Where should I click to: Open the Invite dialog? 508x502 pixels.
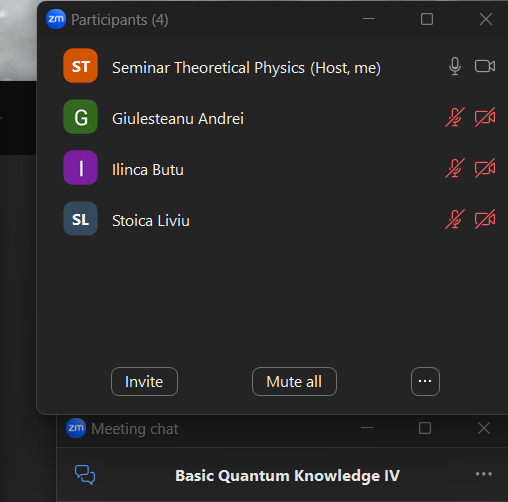point(144,382)
